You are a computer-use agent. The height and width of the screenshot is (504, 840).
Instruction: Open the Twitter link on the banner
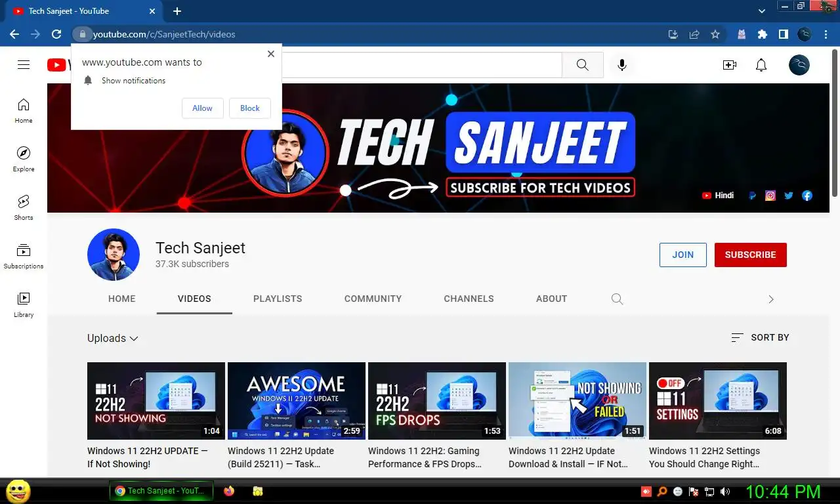coord(789,196)
